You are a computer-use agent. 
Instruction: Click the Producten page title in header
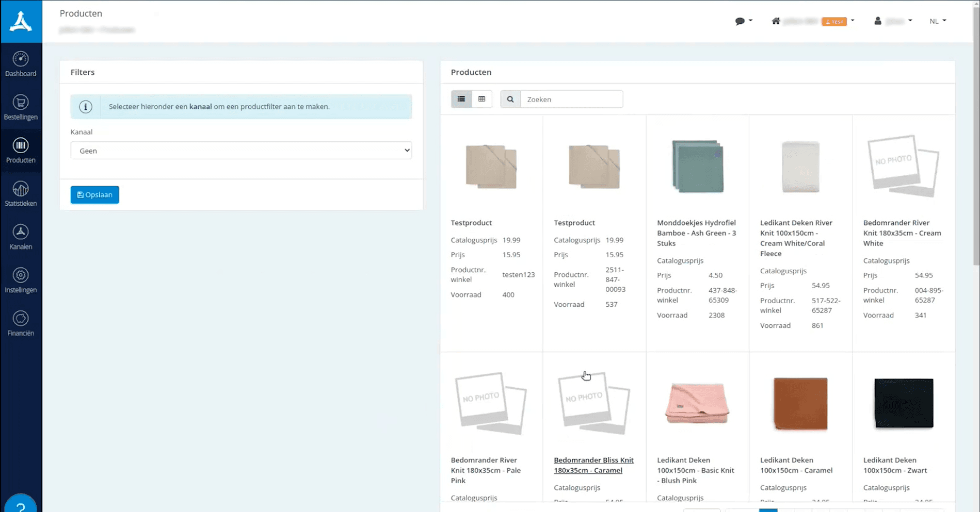[81, 13]
